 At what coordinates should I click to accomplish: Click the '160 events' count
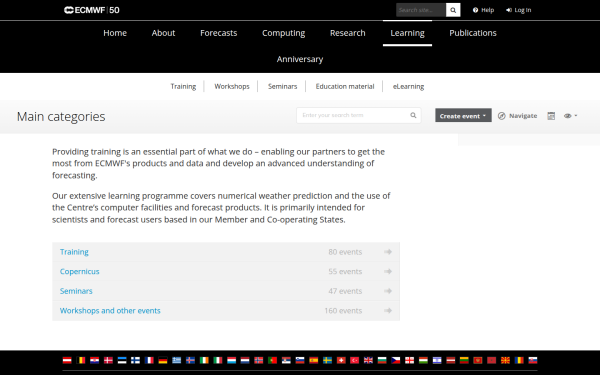pyautogui.click(x=343, y=310)
